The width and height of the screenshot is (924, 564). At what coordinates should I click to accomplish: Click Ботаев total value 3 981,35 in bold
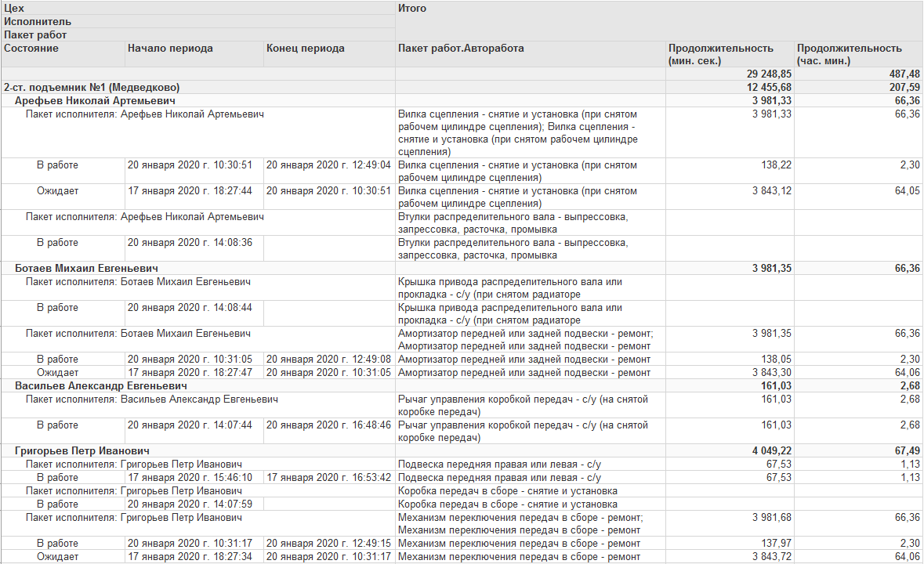771,269
